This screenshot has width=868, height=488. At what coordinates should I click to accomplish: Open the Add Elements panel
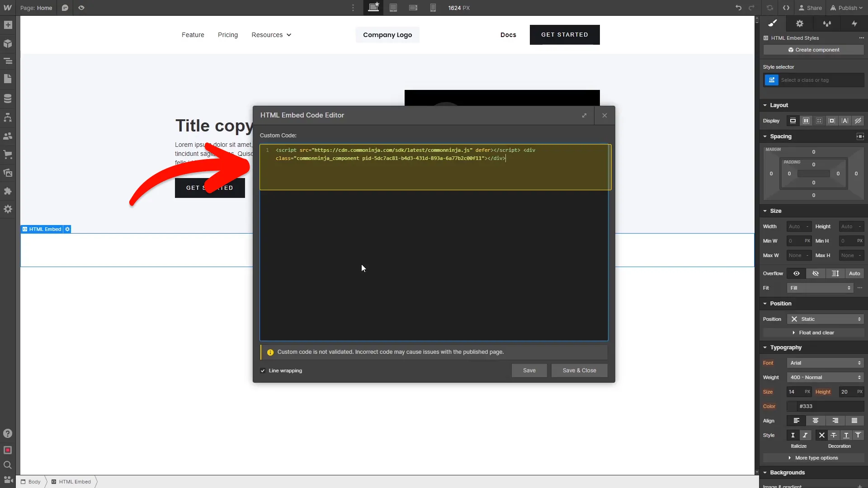pyautogui.click(x=8, y=25)
